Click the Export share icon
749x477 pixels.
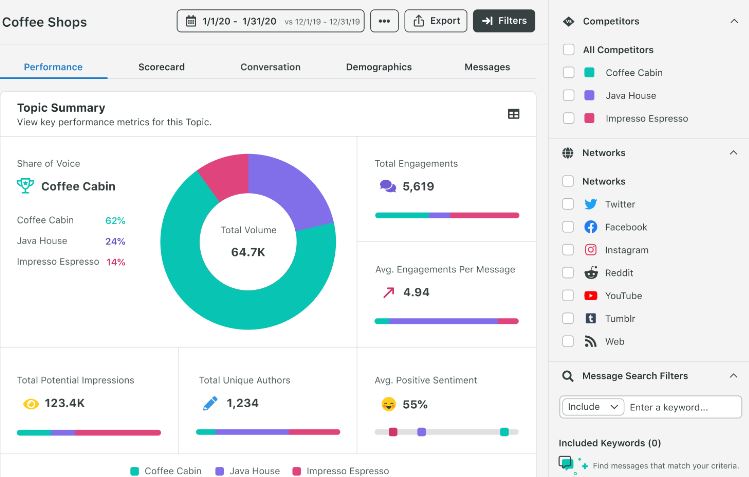[418, 21]
